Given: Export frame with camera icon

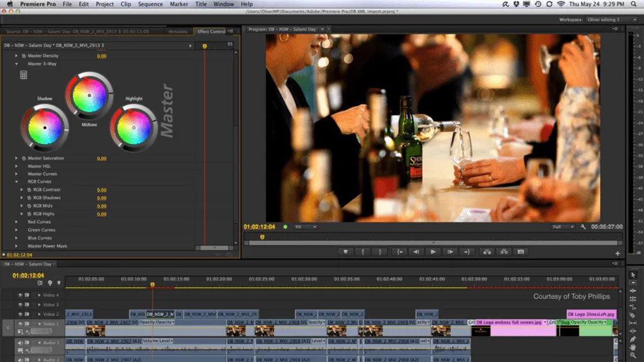Looking at the screenshot, I should click(x=521, y=252).
